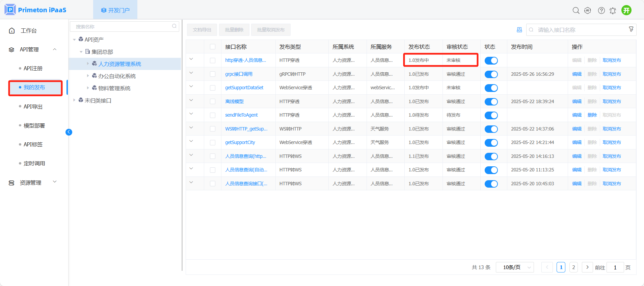Open the notifications bell

coord(613,11)
